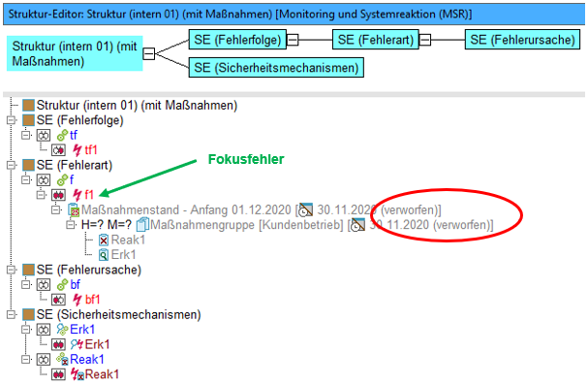The height and width of the screenshot is (385, 588).
Task: Click the Maßnahmengruppe clipboard icon
Action: point(142,225)
